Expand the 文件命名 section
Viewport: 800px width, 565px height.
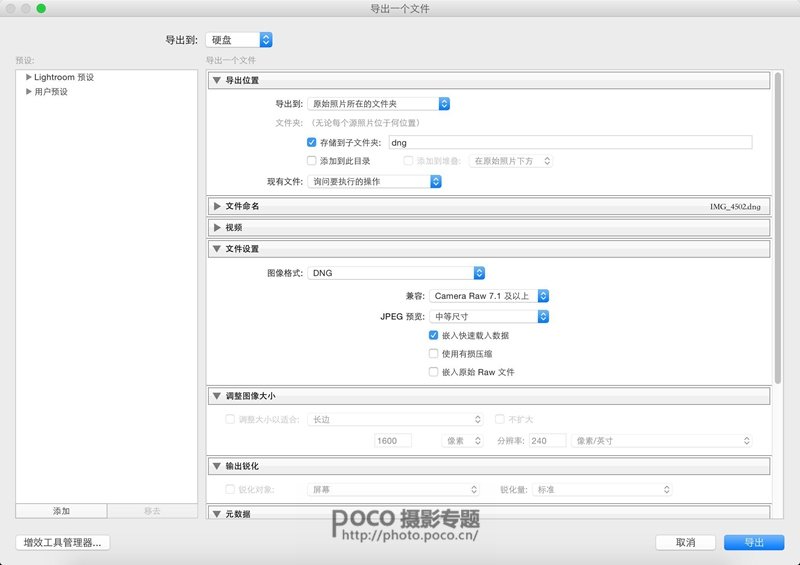pyautogui.click(x=217, y=206)
